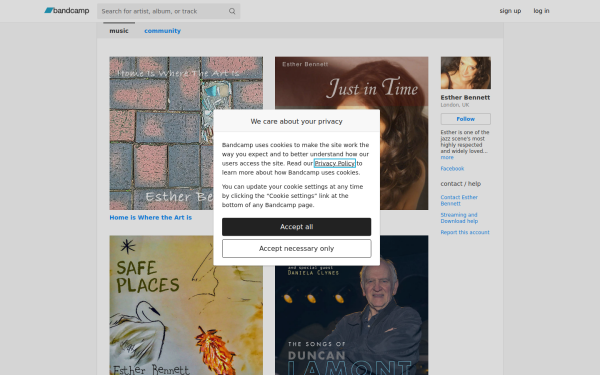Image resolution: width=600 pixels, height=375 pixels.
Task: Click Report this account link
Action: pos(465,232)
